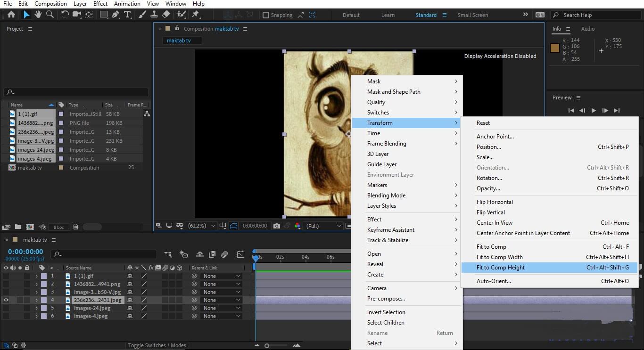
Task: Open the Animation menu
Action: [x=127, y=4]
